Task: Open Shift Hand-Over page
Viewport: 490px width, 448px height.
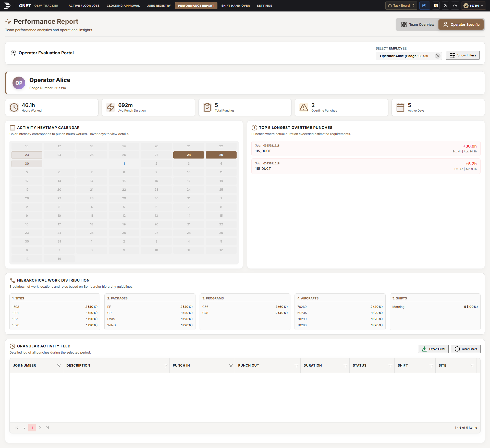Action: 235,6
